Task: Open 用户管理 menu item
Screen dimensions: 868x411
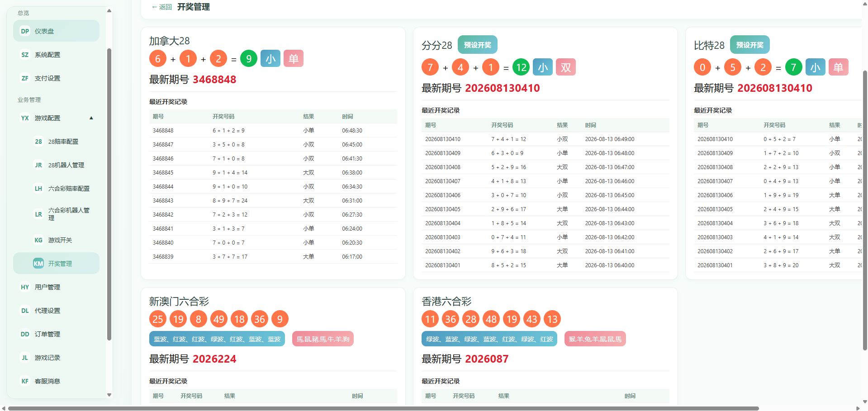Action: (56, 287)
